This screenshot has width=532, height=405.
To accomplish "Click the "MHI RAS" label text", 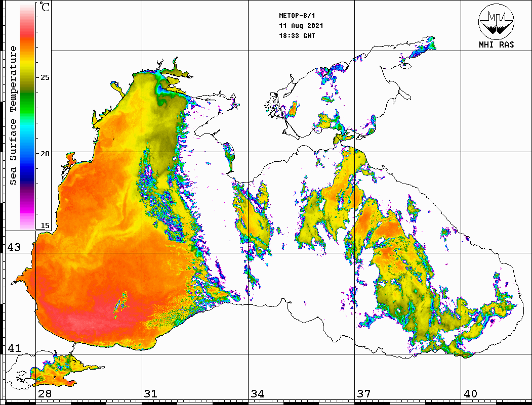I will pos(497,44).
